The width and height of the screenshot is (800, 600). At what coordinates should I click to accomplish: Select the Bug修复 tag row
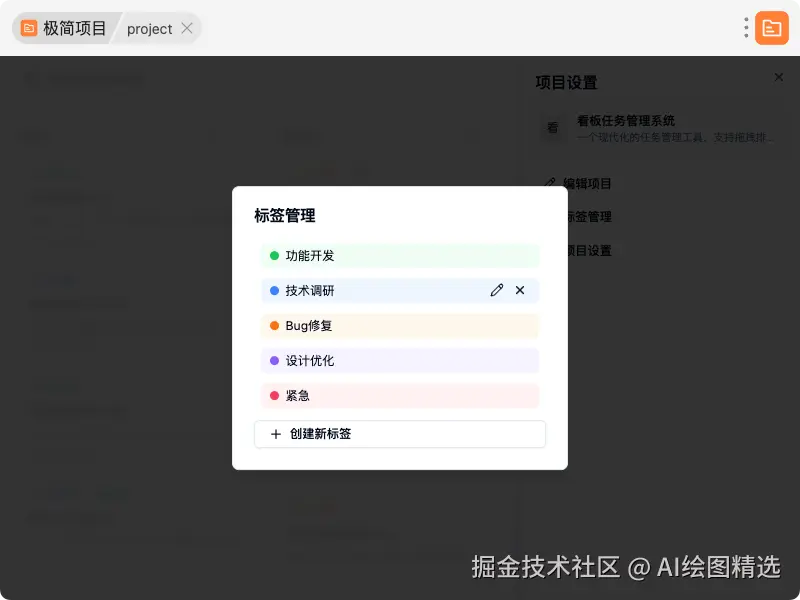[399, 325]
